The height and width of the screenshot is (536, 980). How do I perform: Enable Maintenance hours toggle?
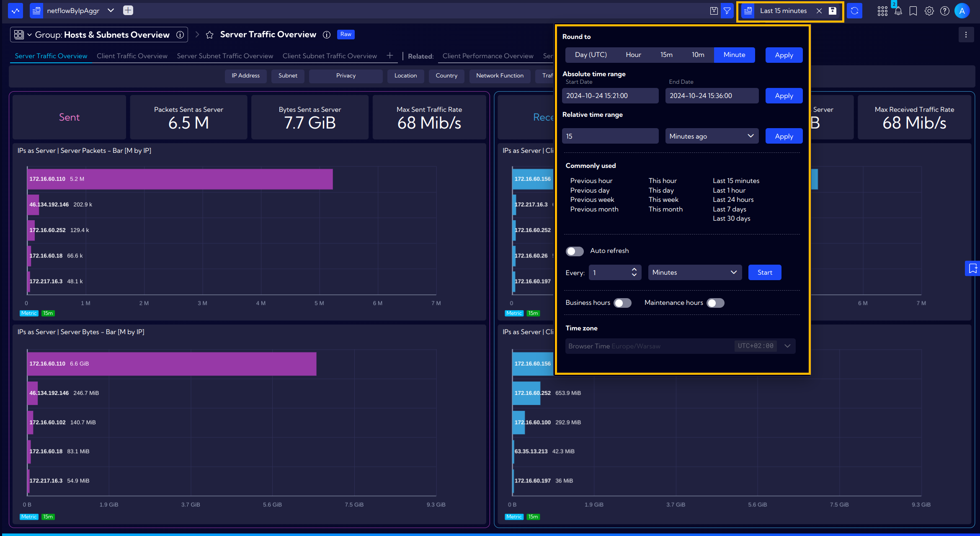[x=715, y=303]
